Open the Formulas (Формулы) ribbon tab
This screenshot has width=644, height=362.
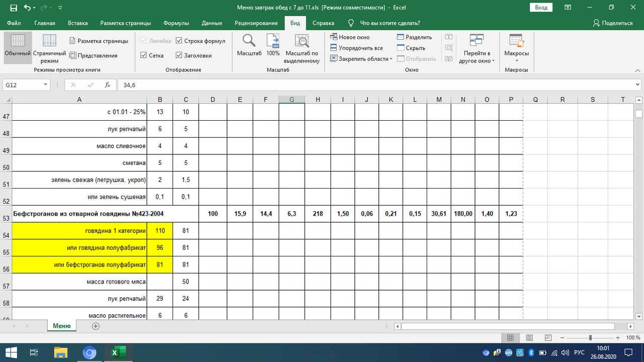176,23
